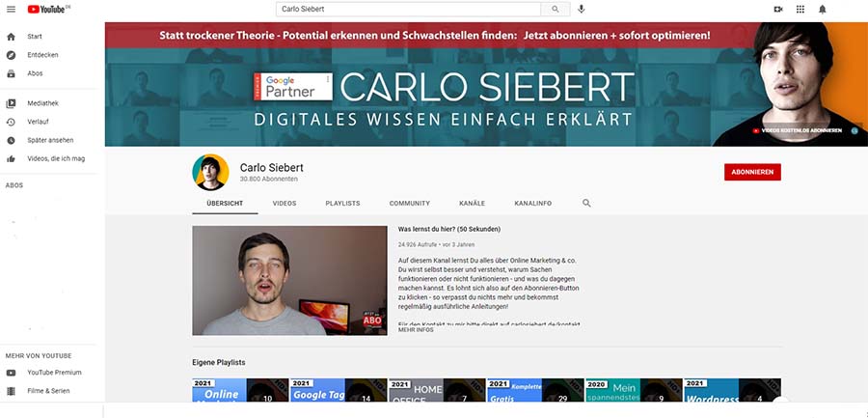Switch to the Videos tab
The image size is (868, 418).
pyautogui.click(x=285, y=204)
